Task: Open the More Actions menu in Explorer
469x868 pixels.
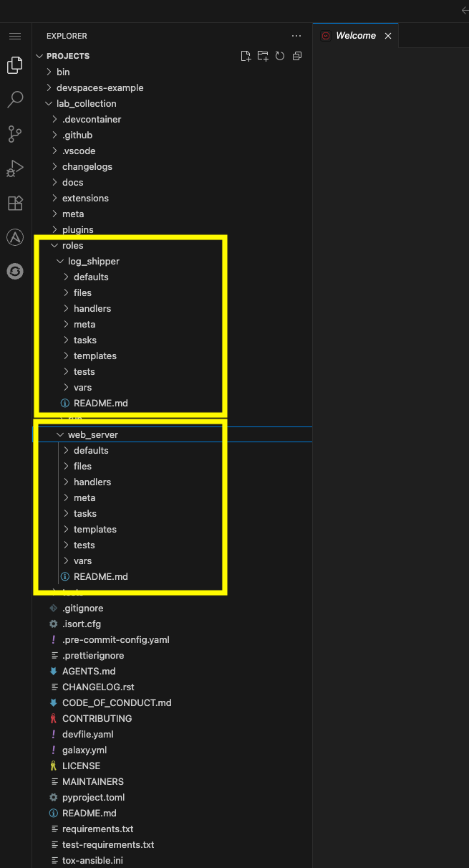Action: pos(296,35)
